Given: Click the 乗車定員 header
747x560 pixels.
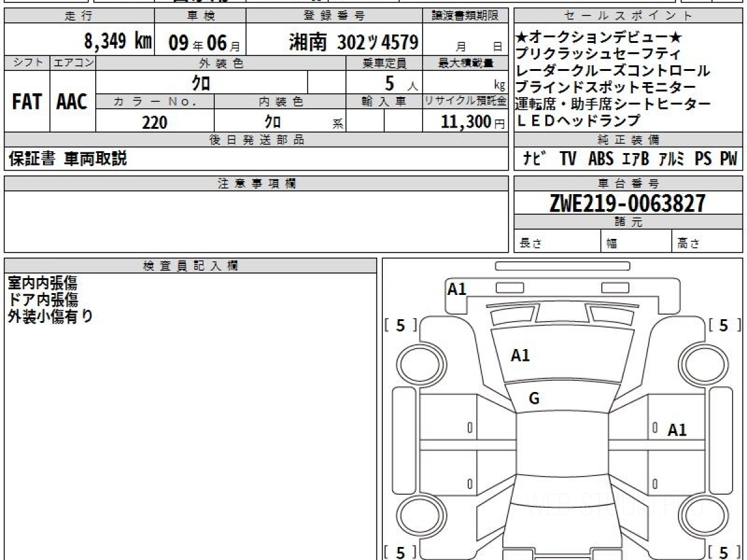Looking at the screenshot, I should [x=384, y=63].
